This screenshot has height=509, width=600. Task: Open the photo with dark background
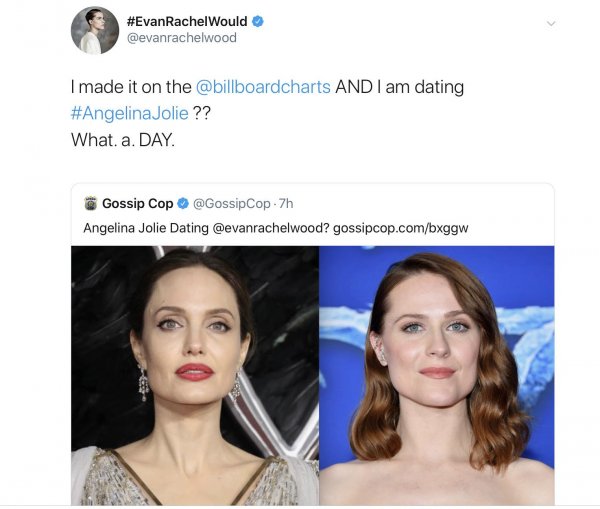click(x=195, y=375)
